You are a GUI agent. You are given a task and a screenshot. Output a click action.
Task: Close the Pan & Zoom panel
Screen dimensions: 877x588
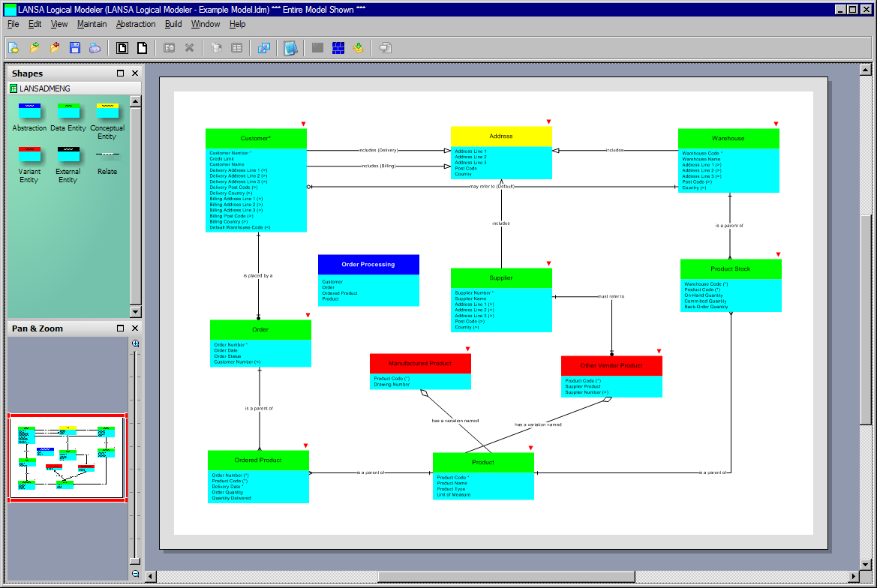tap(135, 328)
